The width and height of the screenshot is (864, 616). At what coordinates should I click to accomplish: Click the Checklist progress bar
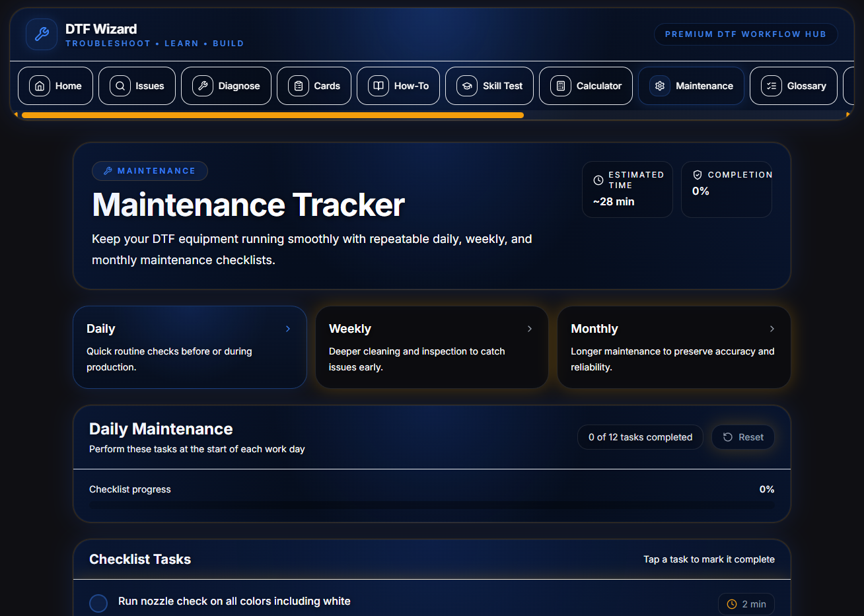(x=431, y=505)
